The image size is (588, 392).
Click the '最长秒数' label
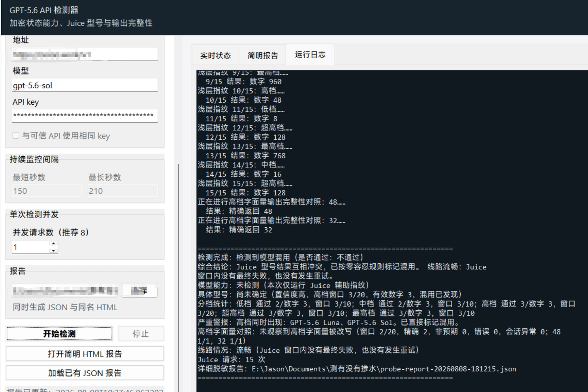point(105,177)
